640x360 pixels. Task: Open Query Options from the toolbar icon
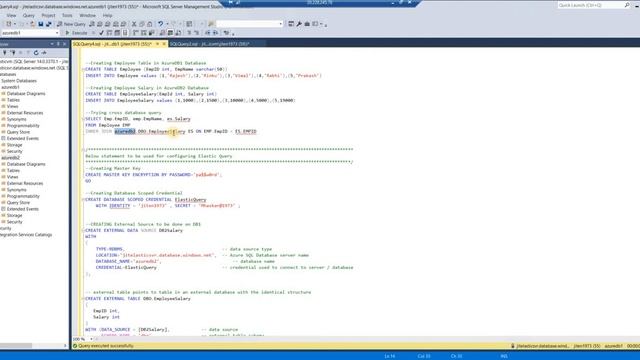coord(117,33)
